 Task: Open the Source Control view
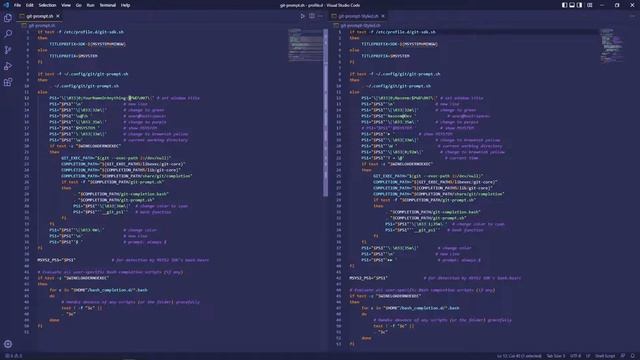click(8, 50)
